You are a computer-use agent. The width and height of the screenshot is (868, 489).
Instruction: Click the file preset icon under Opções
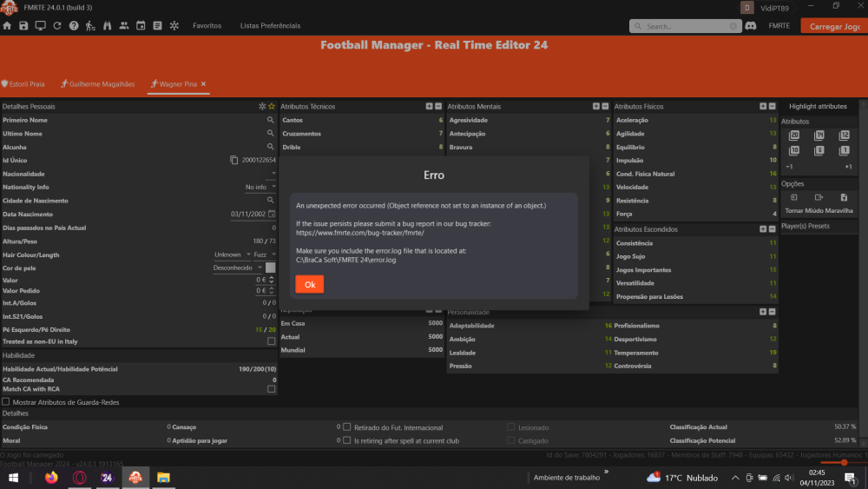point(845,197)
